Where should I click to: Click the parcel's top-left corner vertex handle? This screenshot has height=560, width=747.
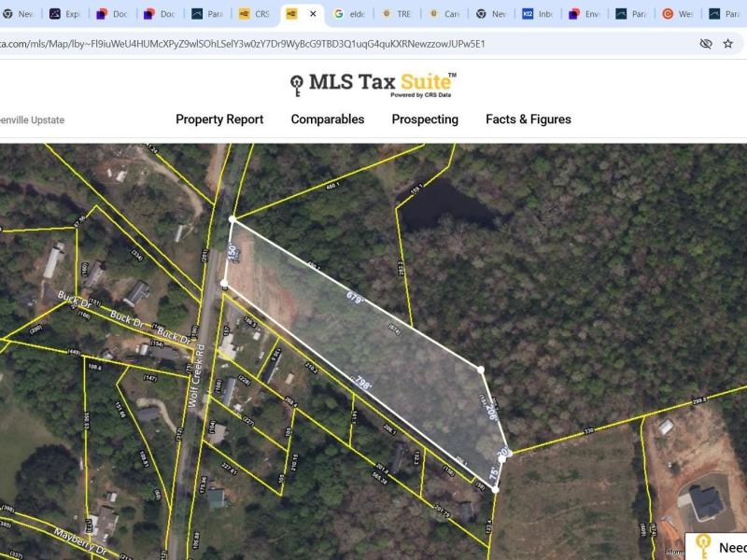point(233,219)
